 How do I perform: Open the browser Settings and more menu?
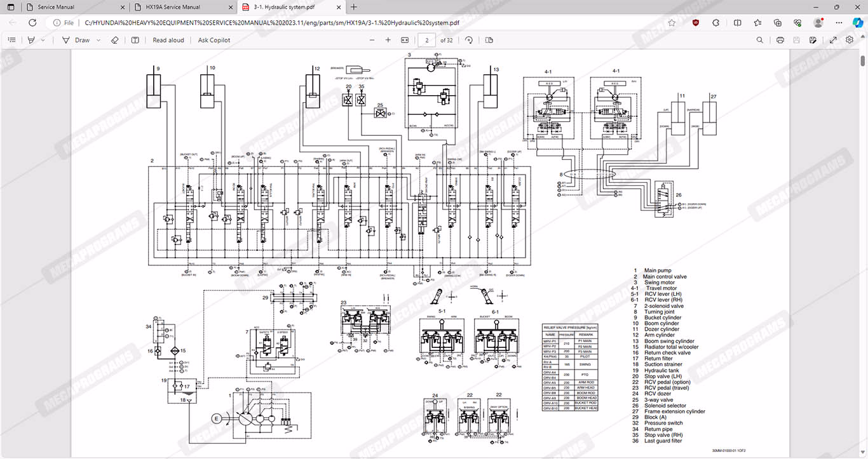839,22
